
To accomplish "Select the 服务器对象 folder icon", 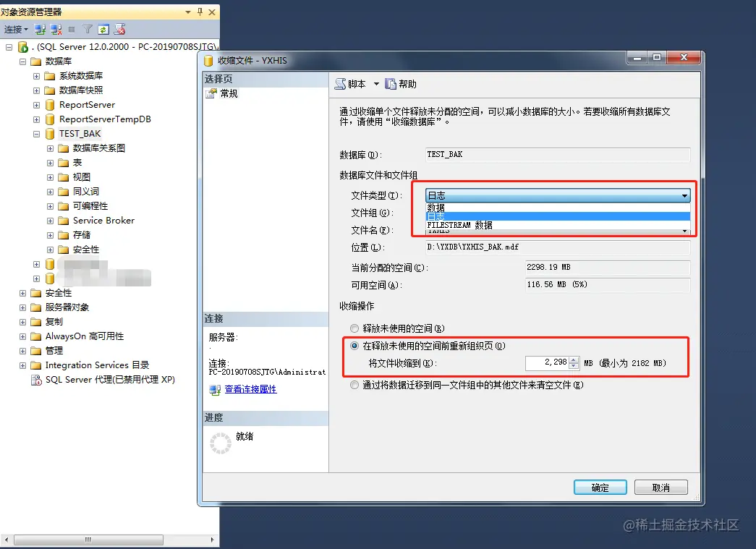I will click(x=35, y=307).
